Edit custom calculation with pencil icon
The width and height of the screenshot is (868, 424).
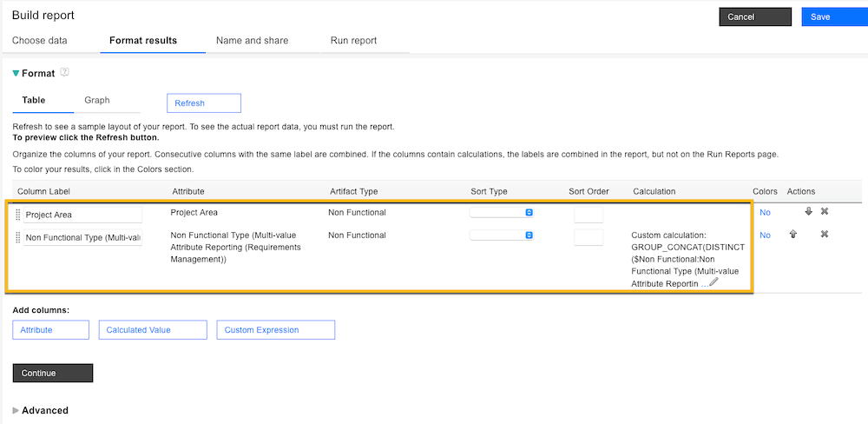tap(713, 282)
